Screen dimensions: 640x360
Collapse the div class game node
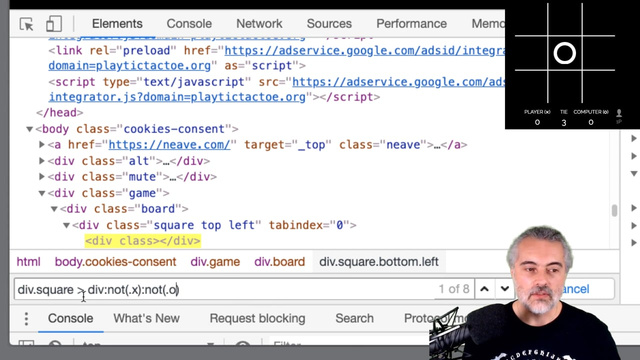tap(42, 193)
